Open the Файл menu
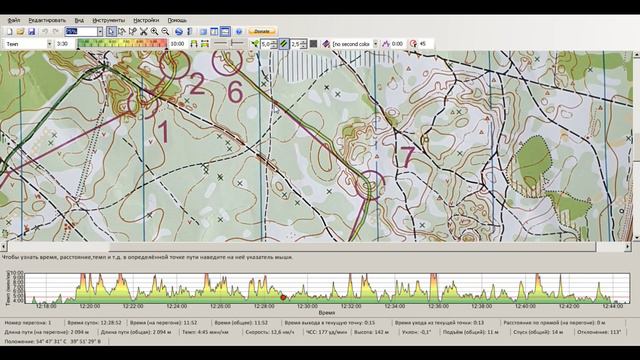The width and height of the screenshot is (640, 360). pyautogui.click(x=14, y=20)
